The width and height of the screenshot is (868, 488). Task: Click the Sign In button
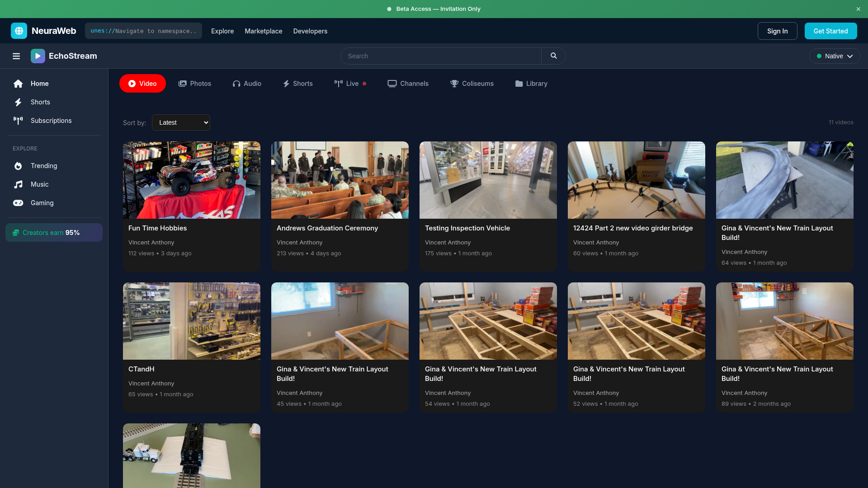pos(777,31)
